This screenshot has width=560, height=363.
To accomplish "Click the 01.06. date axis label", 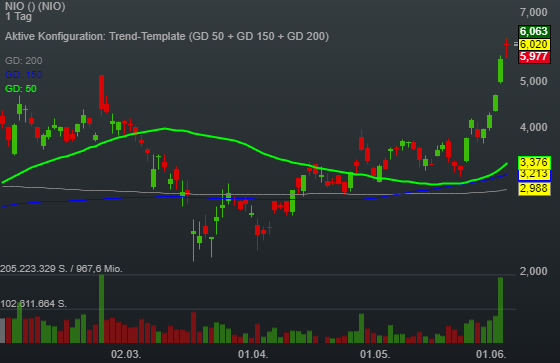I will coord(491,354).
